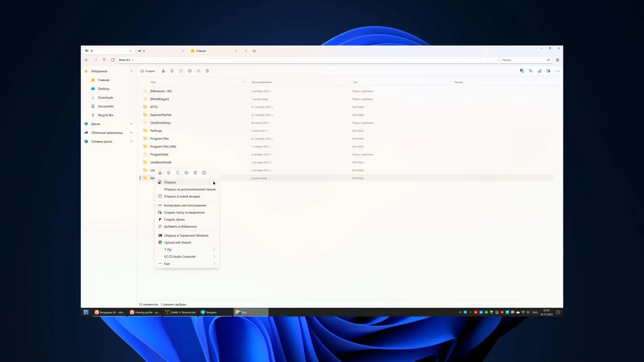The width and height of the screenshot is (644, 362).
Task: Close the C: tab
Action: pyautogui.click(x=130, y=51)
